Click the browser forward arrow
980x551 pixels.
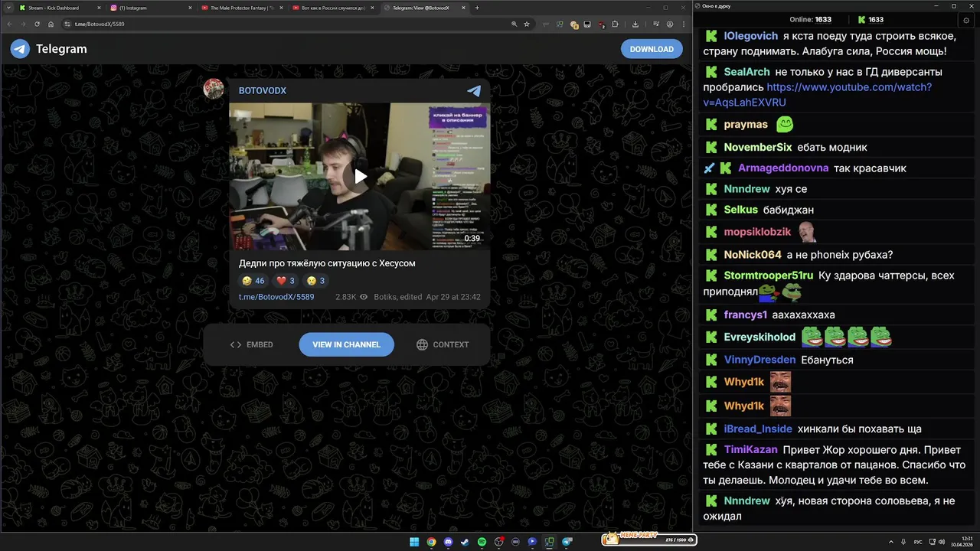23,24
